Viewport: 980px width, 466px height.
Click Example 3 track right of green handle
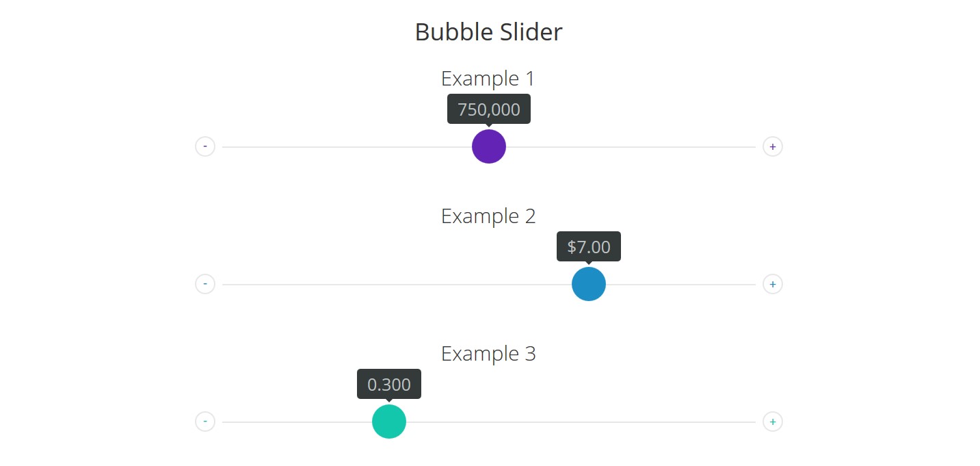(581, 422)
